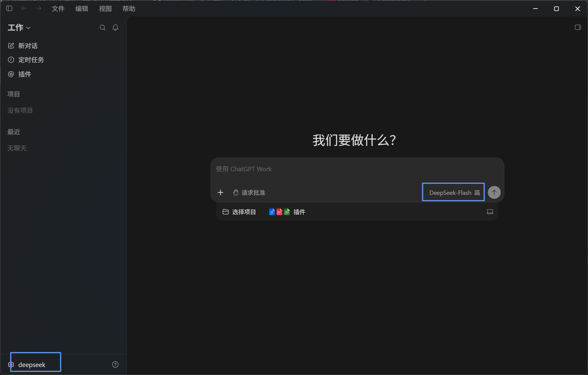The width and height of the screenshot is (588, 375).
Task: Click the plus attachment icon
Action: (x=220, y=192)
